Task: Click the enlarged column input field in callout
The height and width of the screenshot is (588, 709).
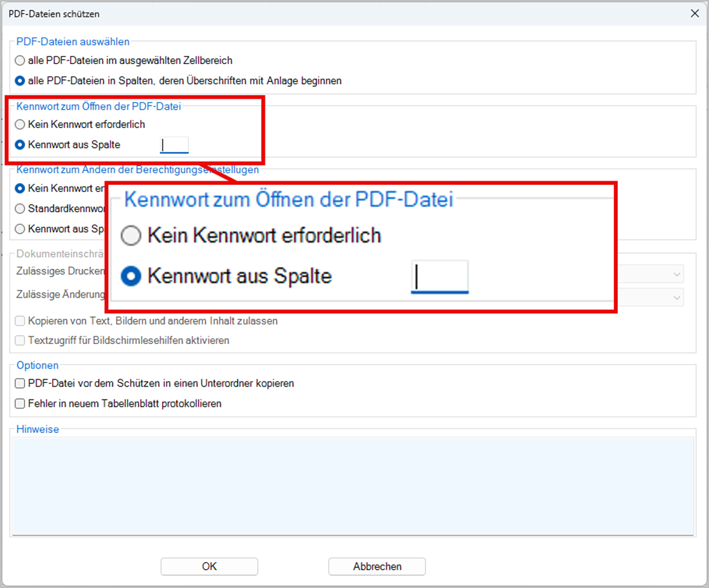Action: (439, 277)
